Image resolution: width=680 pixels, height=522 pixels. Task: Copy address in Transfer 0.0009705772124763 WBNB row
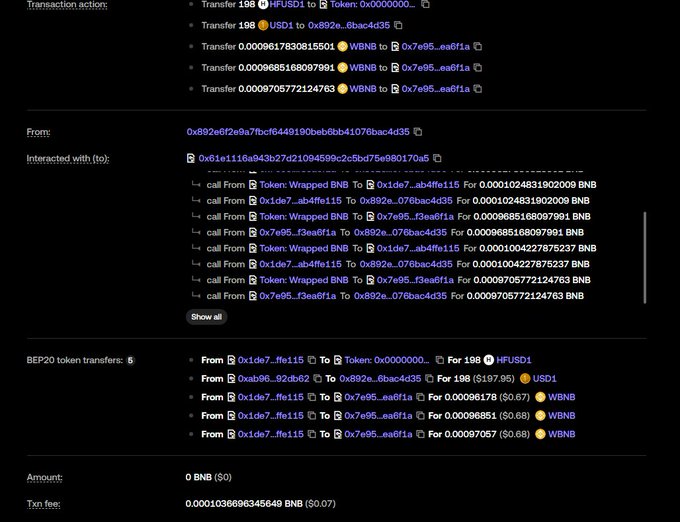478,89
